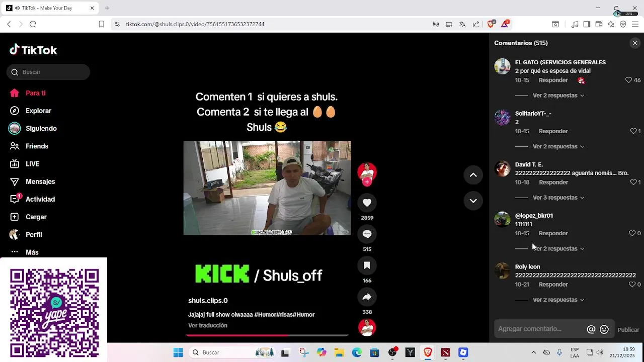The width and height of the screenshot is (644, 362).
Task: Click Ver traducción under the caption
Action: pyautogui.click(x=208, y=326)
